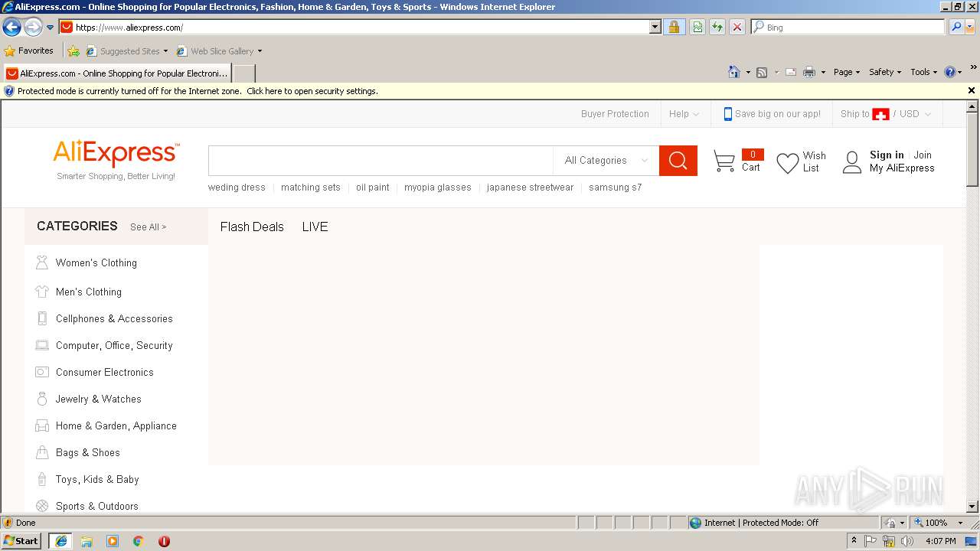
Task: Click the 'japanese streetwear' search suggestion
Action: pos(530,187)
